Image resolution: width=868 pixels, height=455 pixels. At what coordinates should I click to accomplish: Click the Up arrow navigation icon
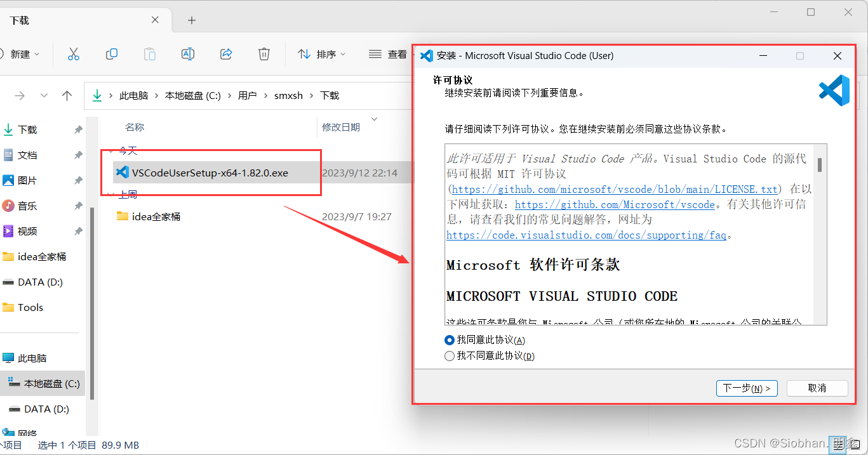click(67, 96)
